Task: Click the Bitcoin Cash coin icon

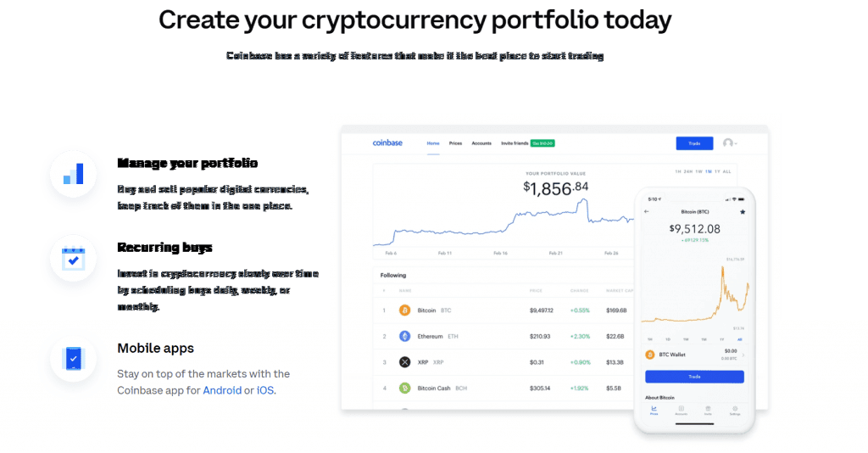Action: [404, 389]
